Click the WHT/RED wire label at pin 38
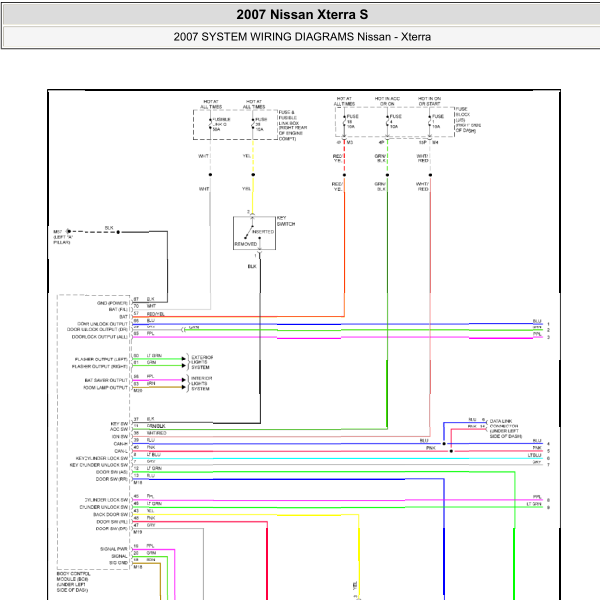600x600 pixels. (x=157, y=433)
